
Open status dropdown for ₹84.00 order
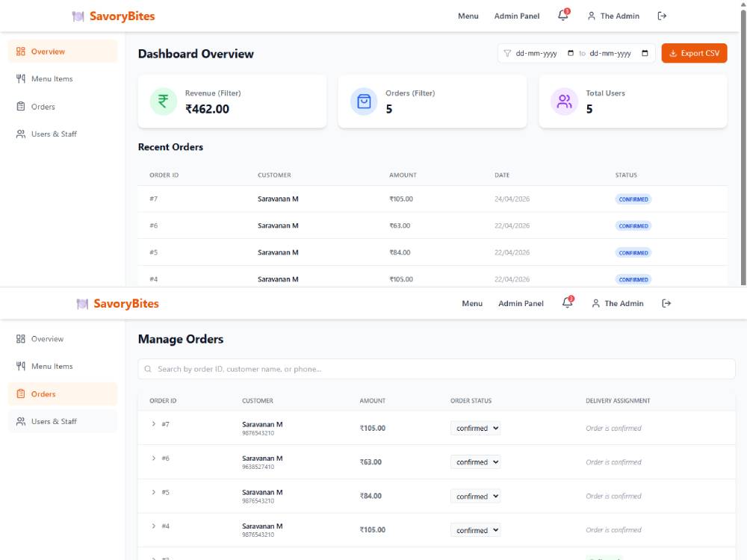pos(475,497)
